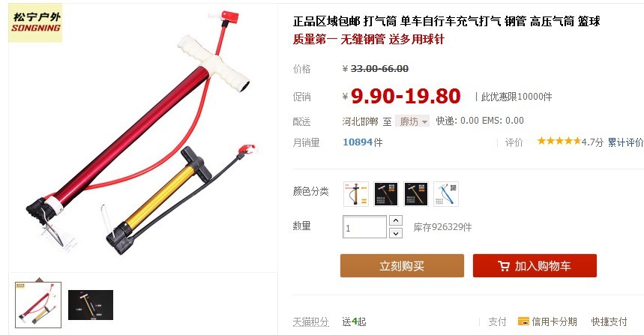This screenshot has height=335, width=644.
Task: Select the second dark background thumbnail
Action: point(91,305)
